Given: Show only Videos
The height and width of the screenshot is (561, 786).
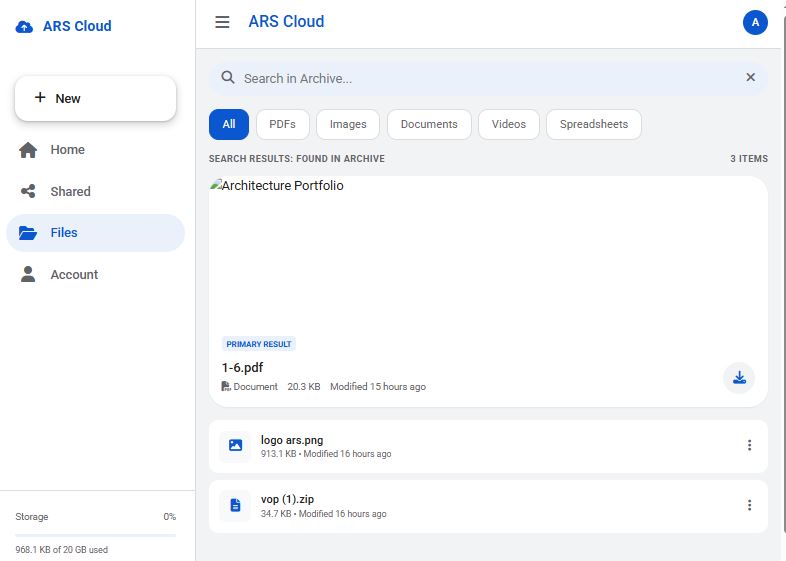Looking at the screenshot, I should tap(509, 124).
